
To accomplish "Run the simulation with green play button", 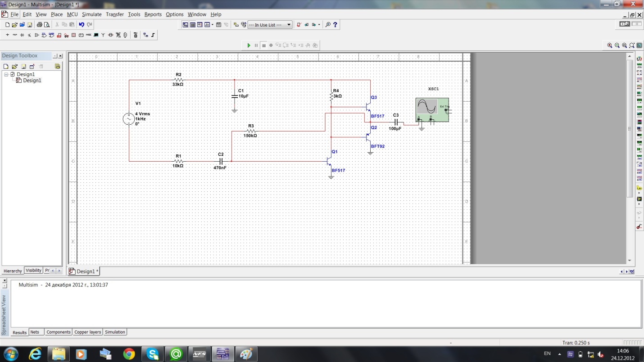I will pyautogui.click(x=249, y=45).
